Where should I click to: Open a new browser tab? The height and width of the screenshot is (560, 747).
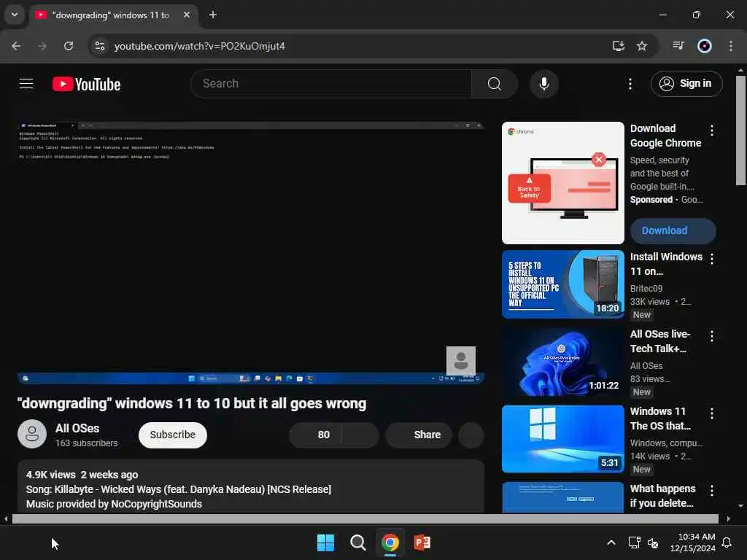point(213,15)
